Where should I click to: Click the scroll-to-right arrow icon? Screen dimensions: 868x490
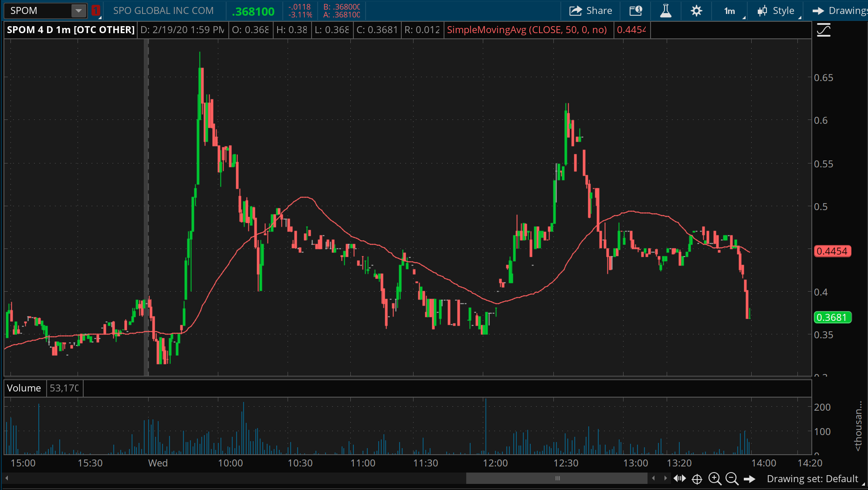(x=749, y=479)
